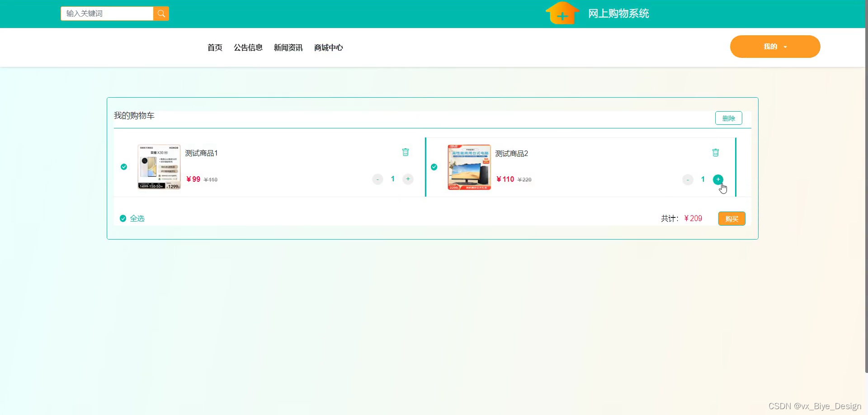Click the orange search magnifier icon

(x=161, y=14)
